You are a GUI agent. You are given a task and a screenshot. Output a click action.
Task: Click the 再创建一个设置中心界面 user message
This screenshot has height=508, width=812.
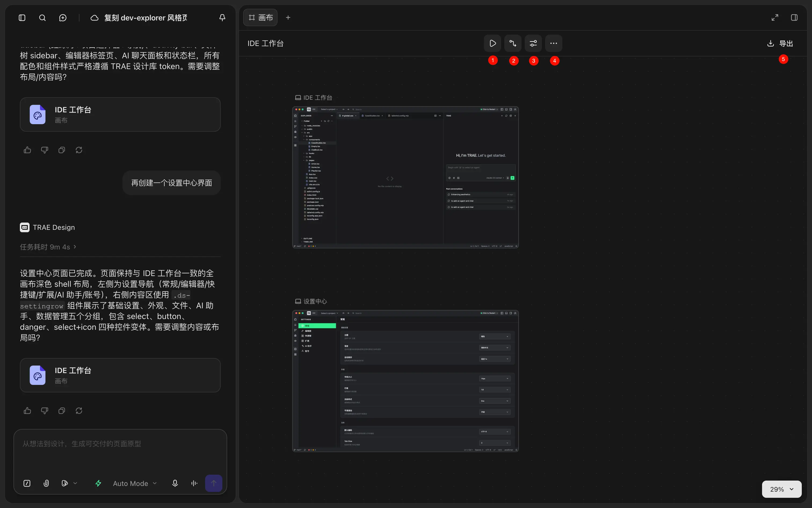[172, 183]
